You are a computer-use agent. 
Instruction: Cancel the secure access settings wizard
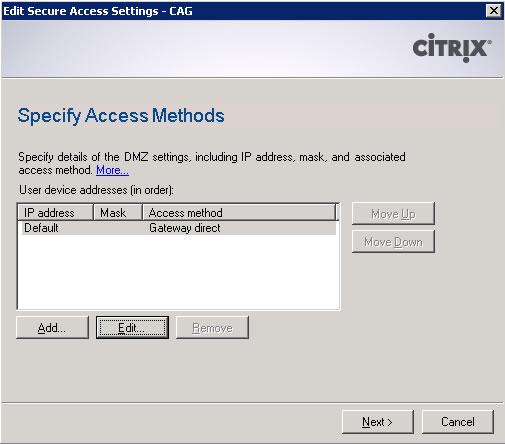coord(458,422)
